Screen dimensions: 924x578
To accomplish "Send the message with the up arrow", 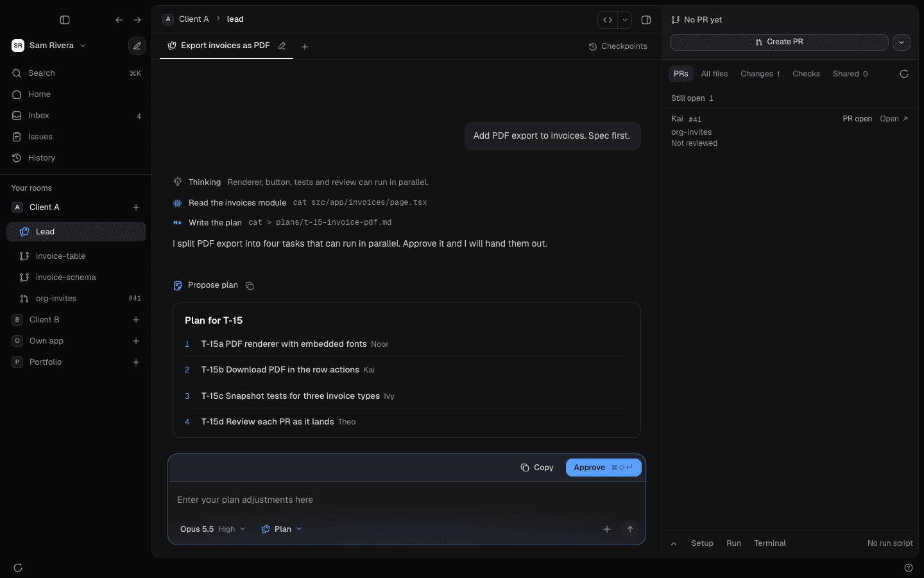I will tap(630, 529).
